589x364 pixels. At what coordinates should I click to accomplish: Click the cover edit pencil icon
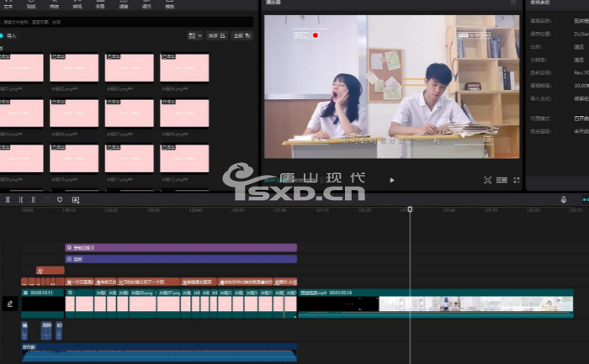pyautogui.click(x=10, y=303)
